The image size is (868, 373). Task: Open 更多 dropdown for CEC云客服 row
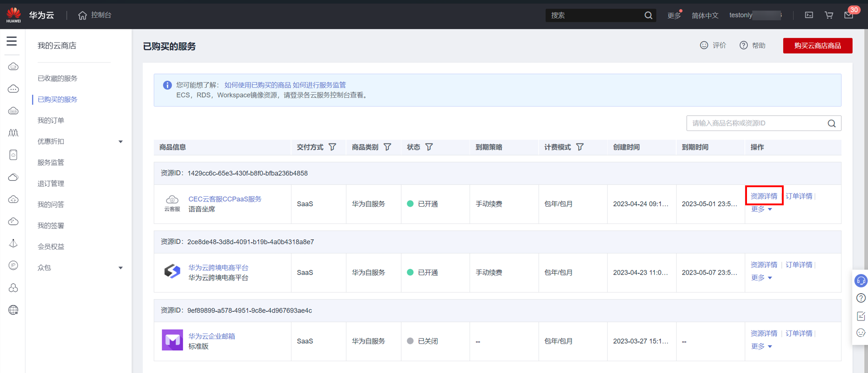coord(761,209)
